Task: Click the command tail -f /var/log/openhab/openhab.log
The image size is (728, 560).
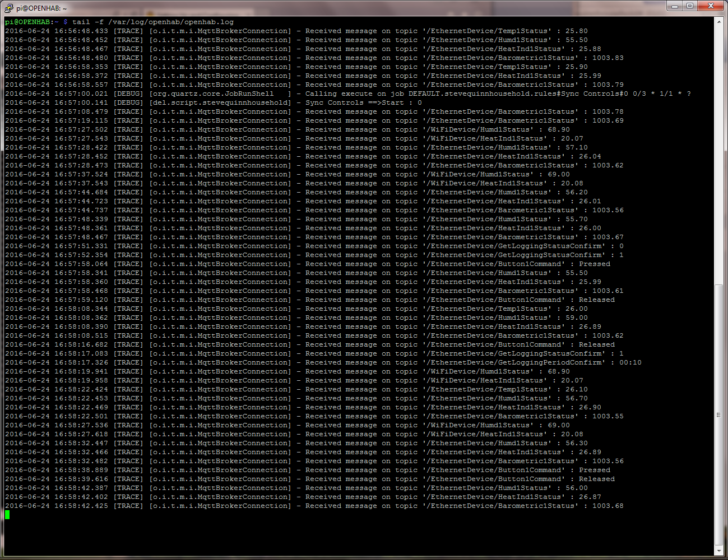Action: click(x=153, y=22)
